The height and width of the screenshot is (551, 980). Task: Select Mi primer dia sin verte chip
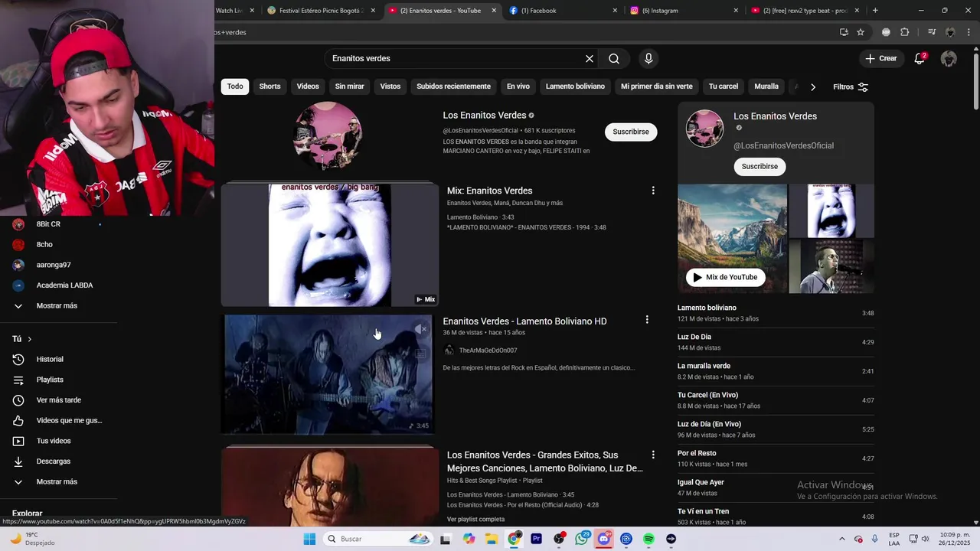[657, 86]
